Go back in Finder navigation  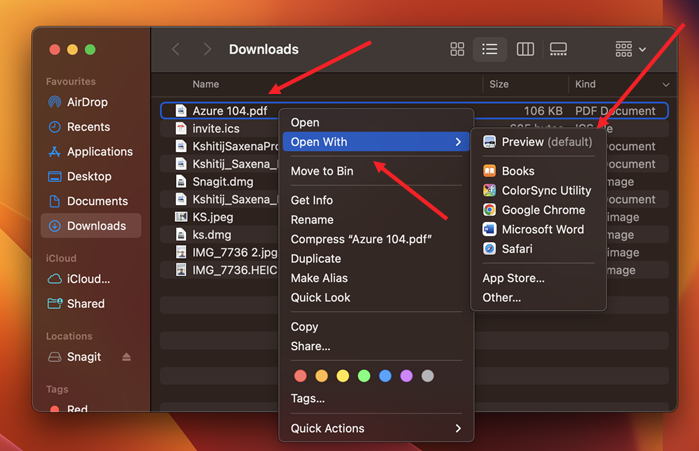pyautogui.click(x=176, y=49)
